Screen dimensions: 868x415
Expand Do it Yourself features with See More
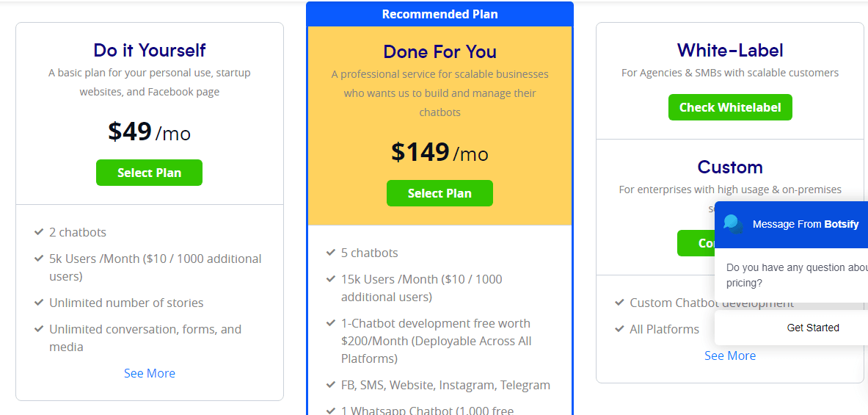(x=150, y=373)
